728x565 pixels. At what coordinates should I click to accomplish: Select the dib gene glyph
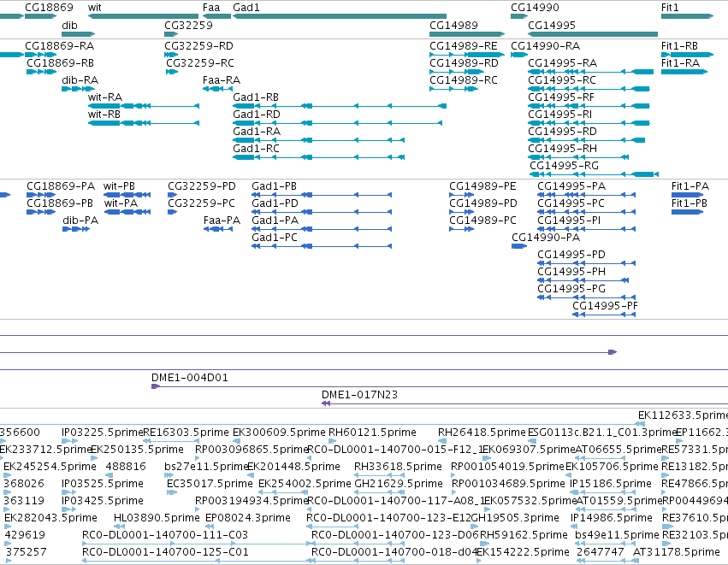(x=78, y=34)
